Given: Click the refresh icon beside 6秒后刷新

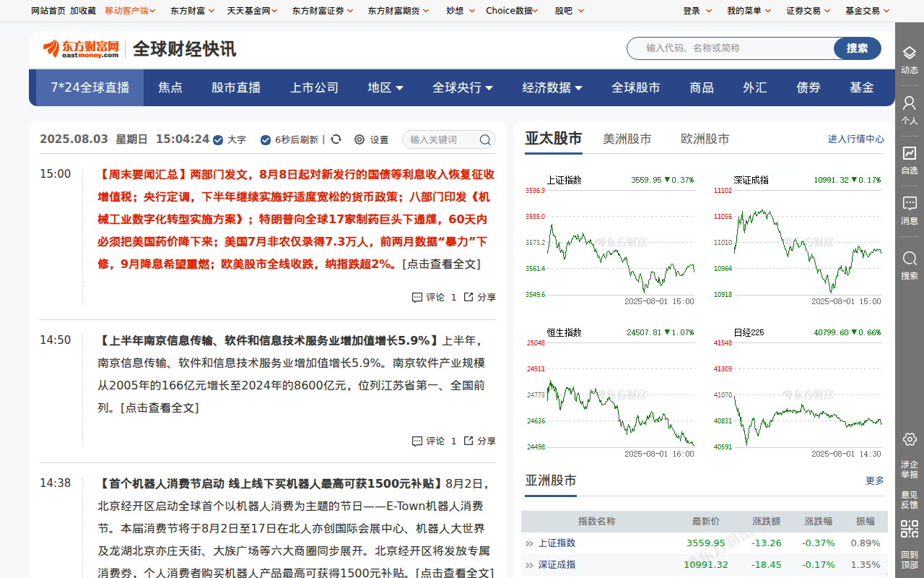Looking at the screenshot, I should [336, 139].
